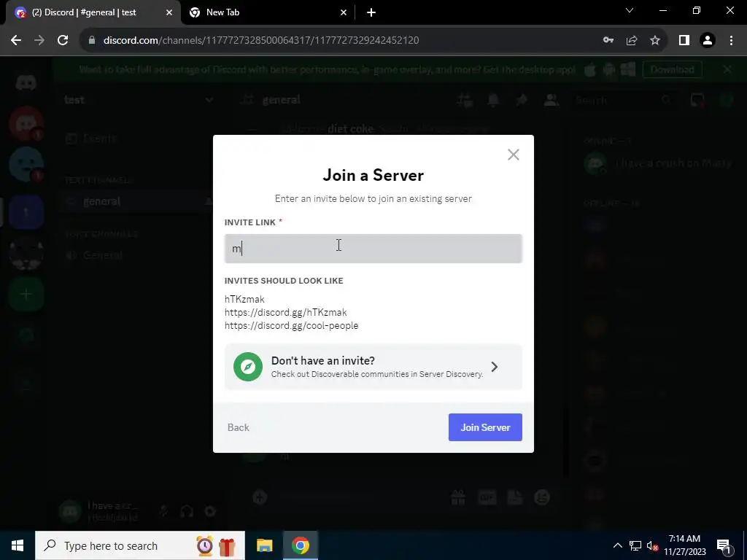
Task: Click the share page icon
Action: [x=632, y=40]
